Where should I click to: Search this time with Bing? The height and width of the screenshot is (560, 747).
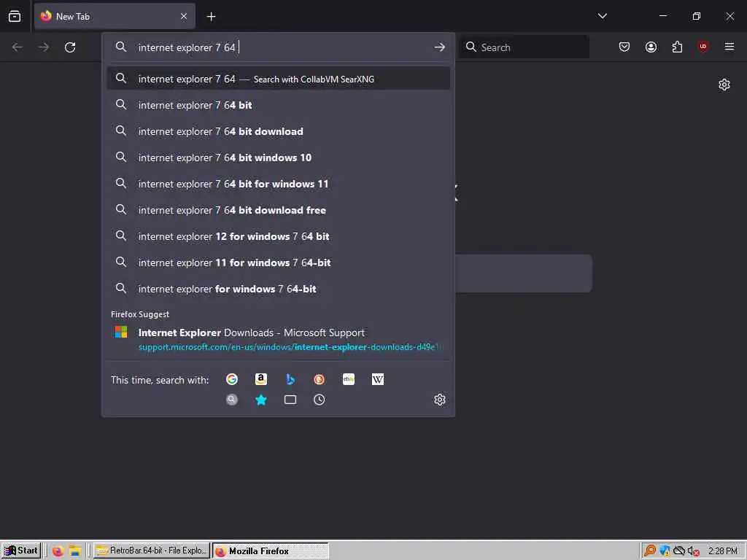[290, 379]
